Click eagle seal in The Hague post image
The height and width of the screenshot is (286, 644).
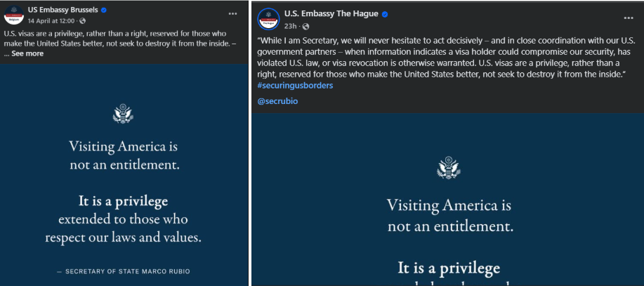(449, 168)
